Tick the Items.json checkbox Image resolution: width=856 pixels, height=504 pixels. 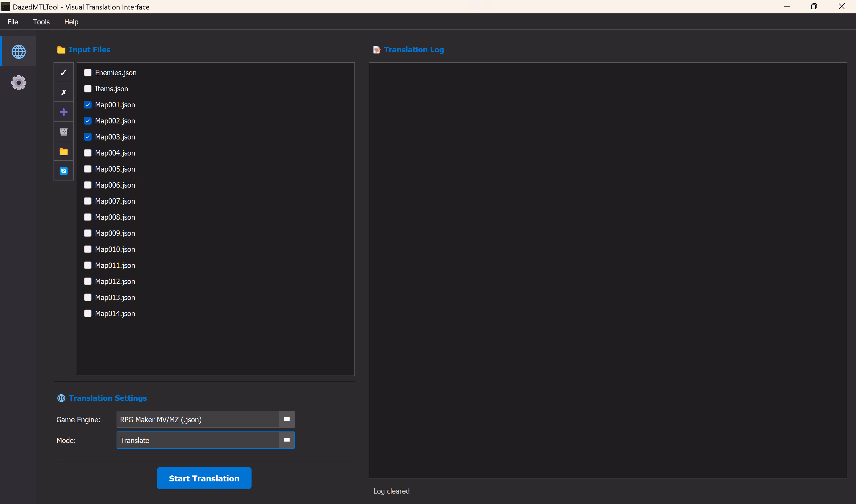click(88, 89)
